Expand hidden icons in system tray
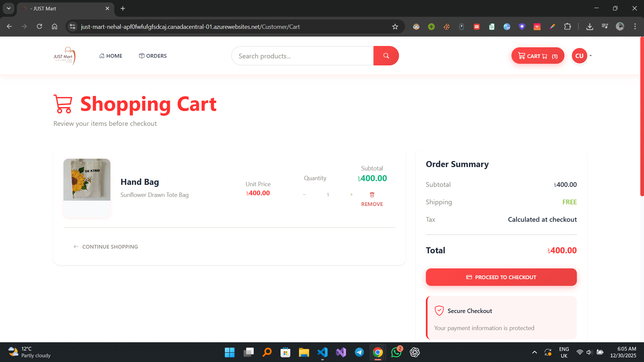 pos(534,353)
